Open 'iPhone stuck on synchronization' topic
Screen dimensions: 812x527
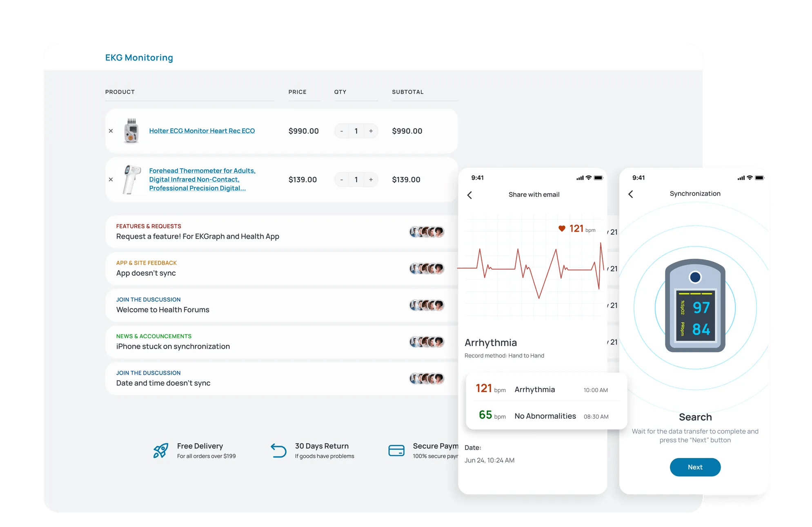point(173,346)
